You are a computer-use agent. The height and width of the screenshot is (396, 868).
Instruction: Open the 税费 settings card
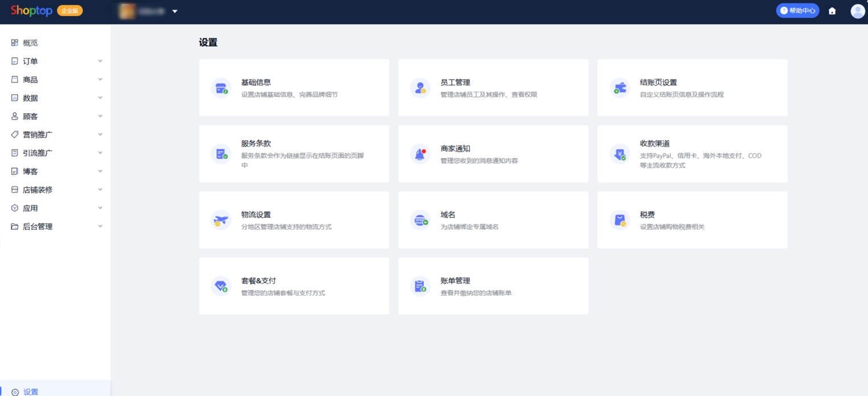(692, 220)
